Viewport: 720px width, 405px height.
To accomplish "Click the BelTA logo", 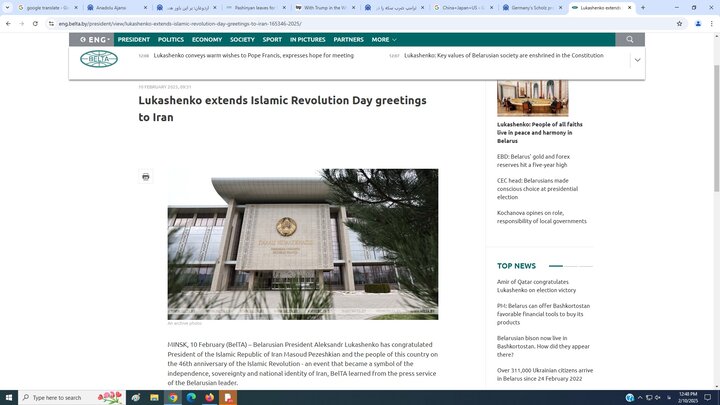I will pyautogui.click(x=99, y=59).
